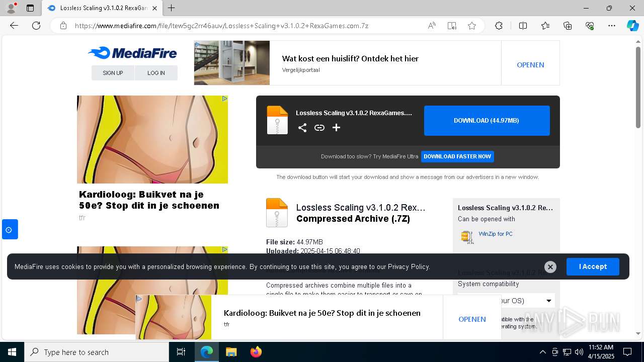
Task: Click the AdChoices icon on sidebar ad
Action: (x=224, y=99)
